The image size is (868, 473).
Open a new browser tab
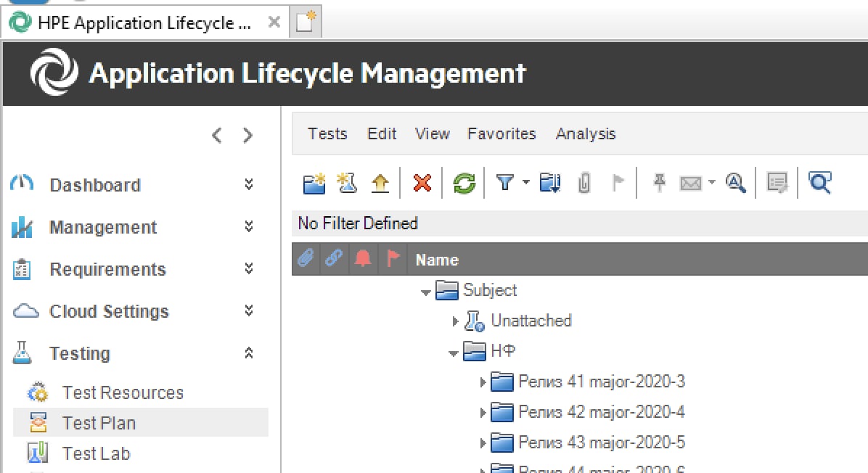(306, 22)
